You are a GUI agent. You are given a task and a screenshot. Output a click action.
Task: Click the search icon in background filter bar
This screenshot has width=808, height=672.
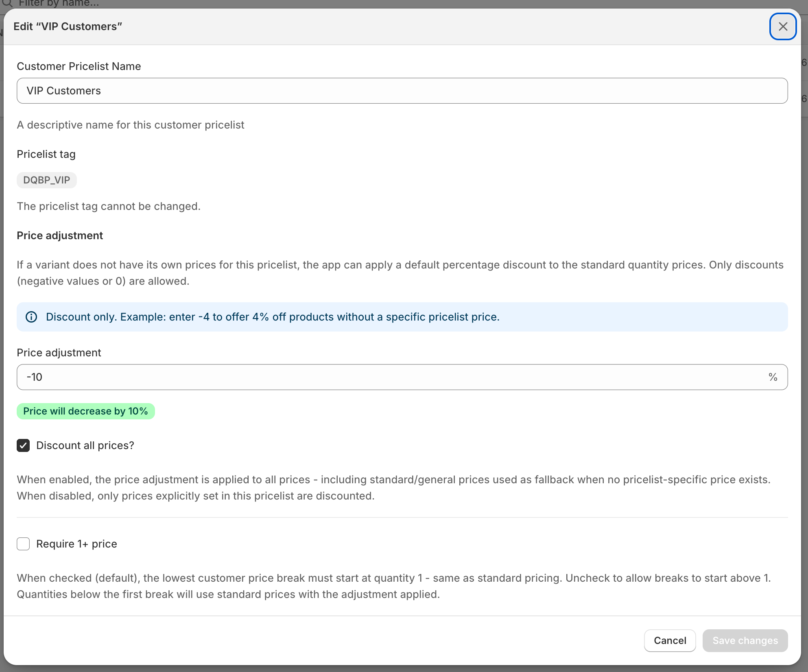click(7, 3)
